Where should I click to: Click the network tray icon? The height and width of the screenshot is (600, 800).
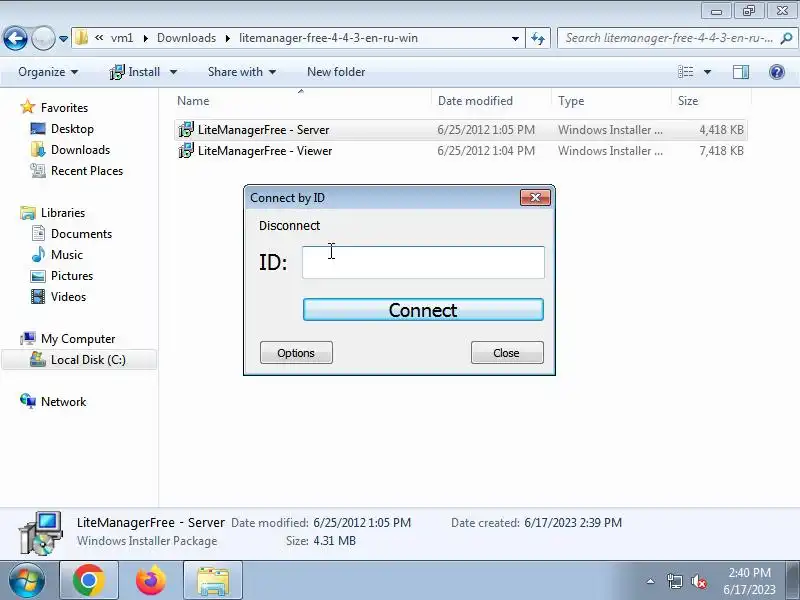(x=674, y=581)
